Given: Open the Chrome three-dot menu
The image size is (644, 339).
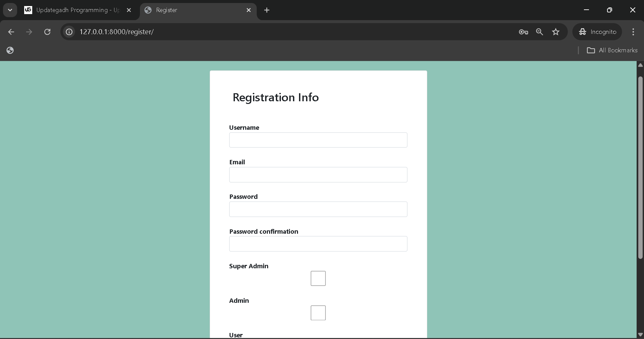Looking at the screenshot, I should point(633,32).
